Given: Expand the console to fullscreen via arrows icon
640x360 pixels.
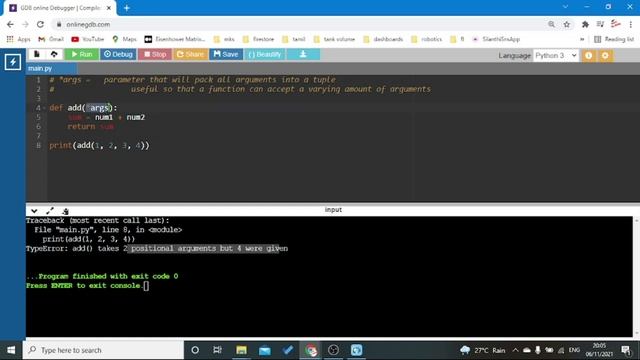Looking at the screenshot, I should (50, 211).
